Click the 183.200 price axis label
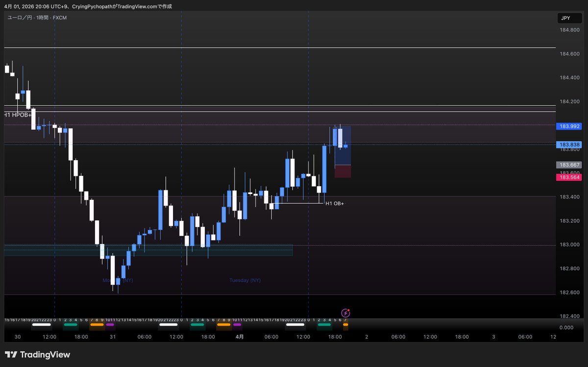588x367 pixels. pyautogui.click(x=569, y=221)
